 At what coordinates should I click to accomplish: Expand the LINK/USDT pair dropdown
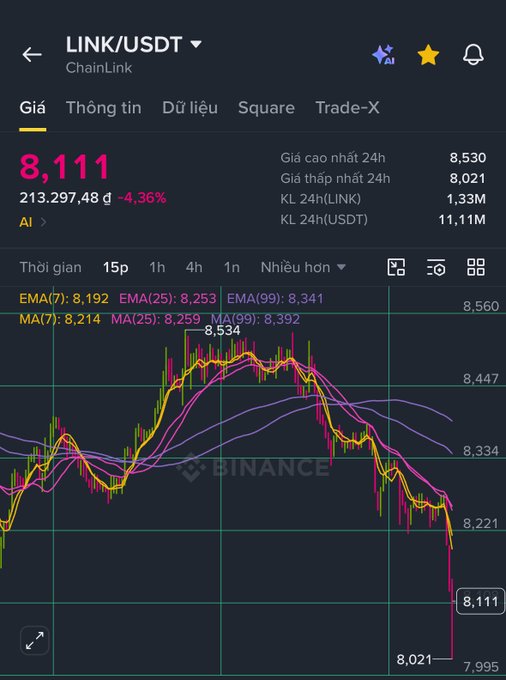click(x=196, y=44)
